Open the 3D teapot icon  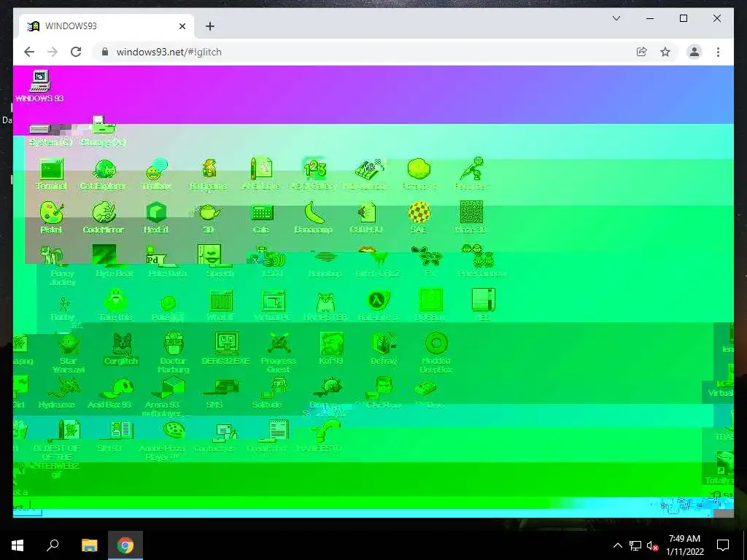point(209,212)
